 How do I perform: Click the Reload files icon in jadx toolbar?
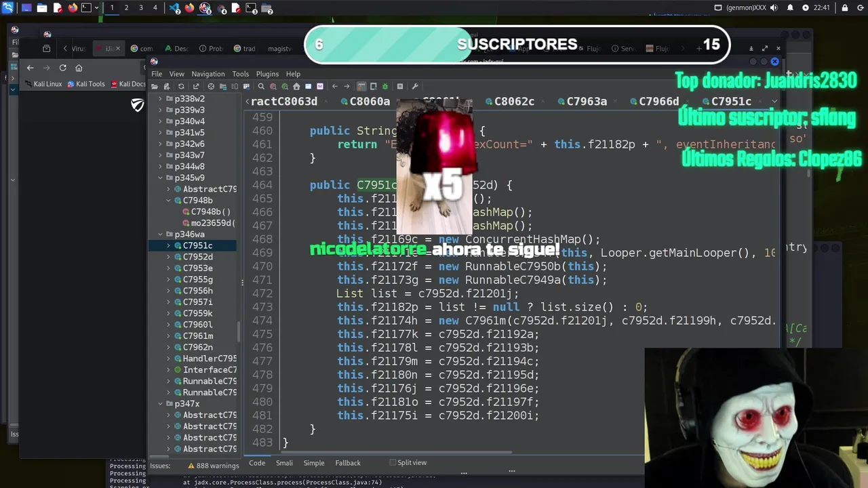pos(181,86)
